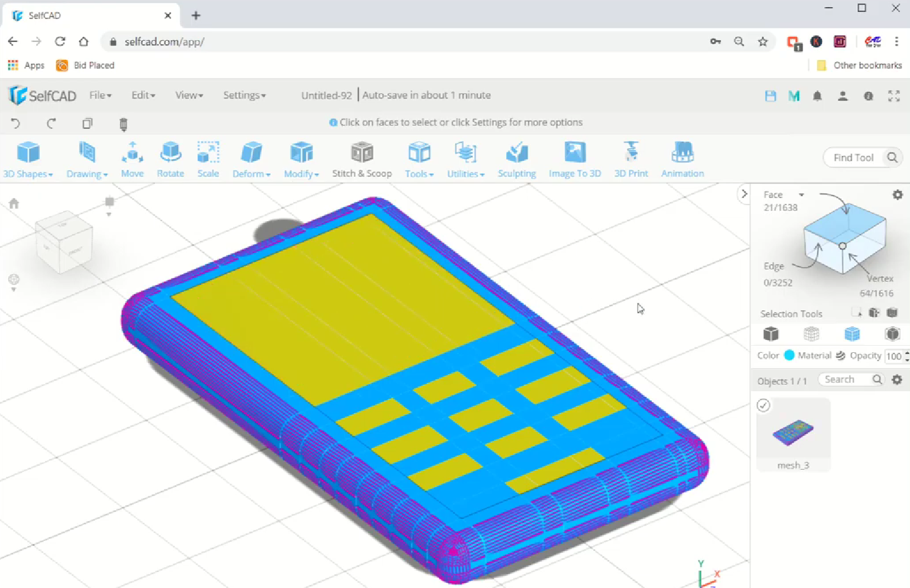Collapse the right side panel
The image size is (910, 588).
coord(744,194)
